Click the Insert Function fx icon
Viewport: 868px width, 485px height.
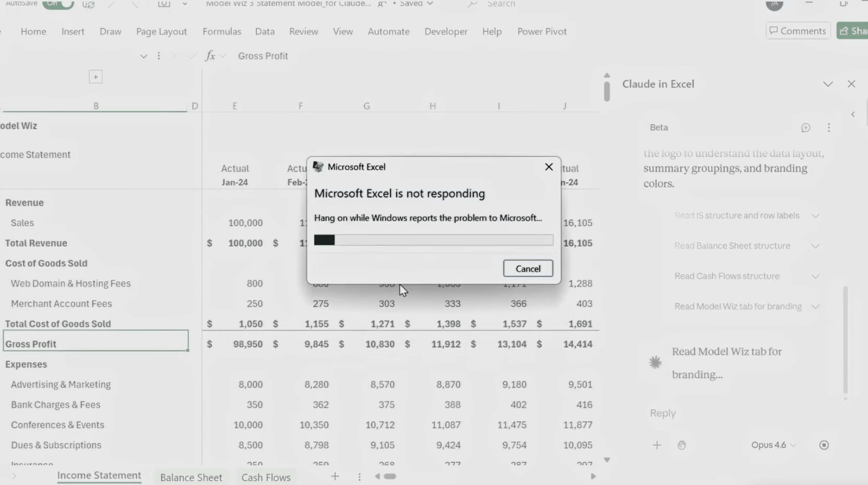pyautogui.click(x=210, y=56)
